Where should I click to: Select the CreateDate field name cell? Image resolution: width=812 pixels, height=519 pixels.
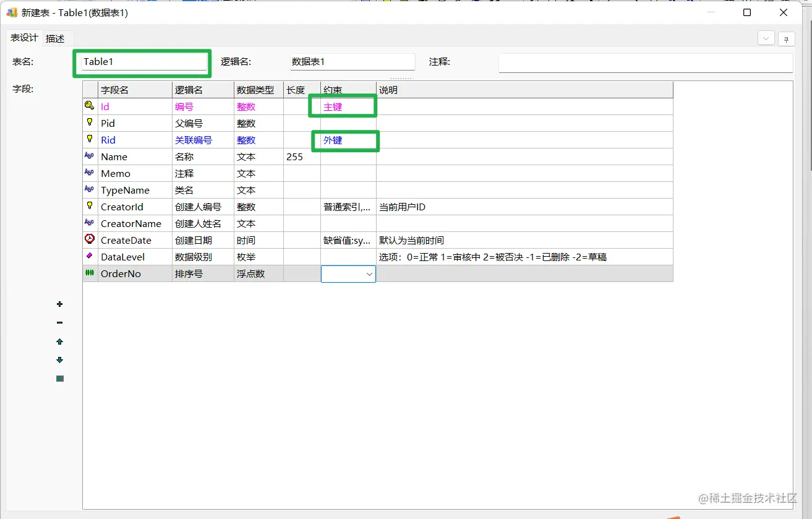pyautogui.click(x=135, y=240)
